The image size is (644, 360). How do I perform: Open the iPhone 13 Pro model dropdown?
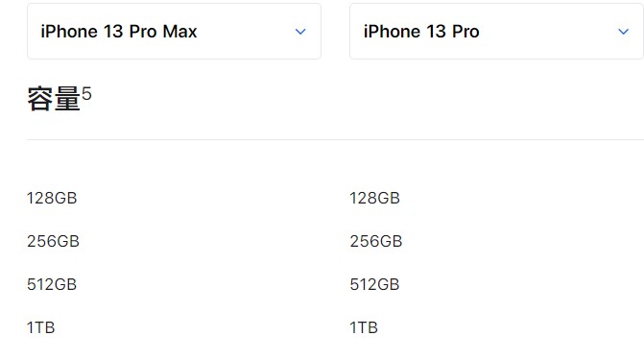point(496,32)
